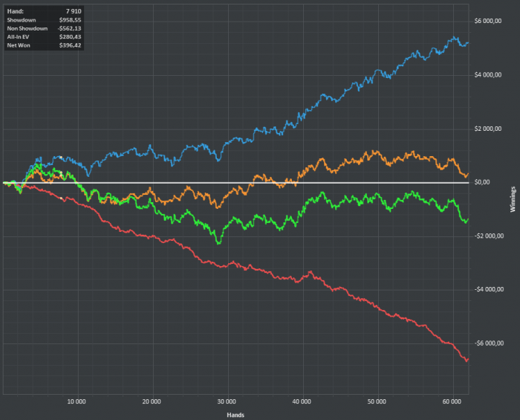The height and width of the screenshot is (420, 520).
Task: Click the -$2 000,00 y-axis label
Action: click(x=489, y=236)
